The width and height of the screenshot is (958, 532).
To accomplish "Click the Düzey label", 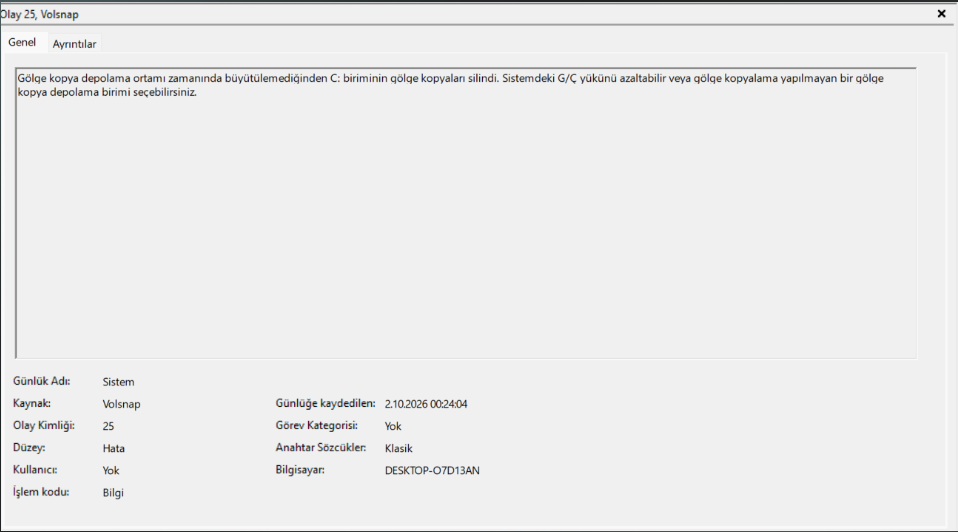I will click(x=29, y=448).
